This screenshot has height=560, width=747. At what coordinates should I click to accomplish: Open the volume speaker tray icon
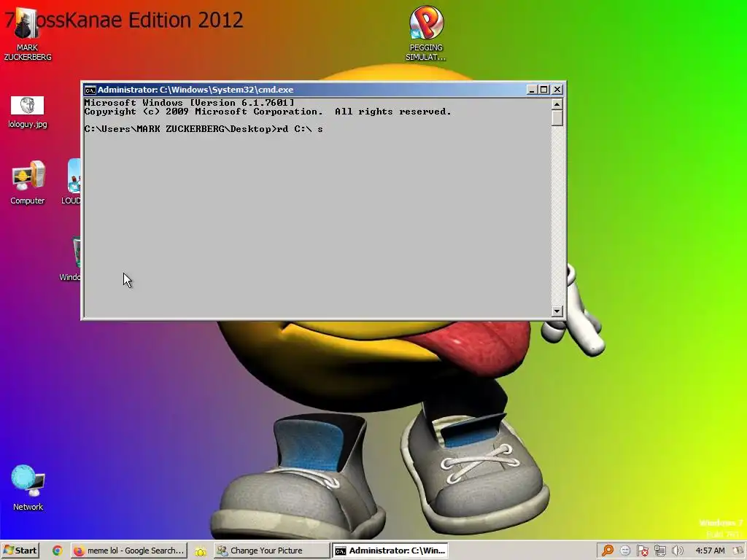click(x=677, y=551)
